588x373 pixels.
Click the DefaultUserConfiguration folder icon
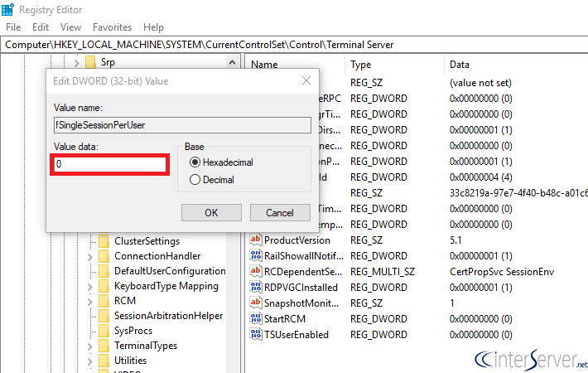(104, 271)
